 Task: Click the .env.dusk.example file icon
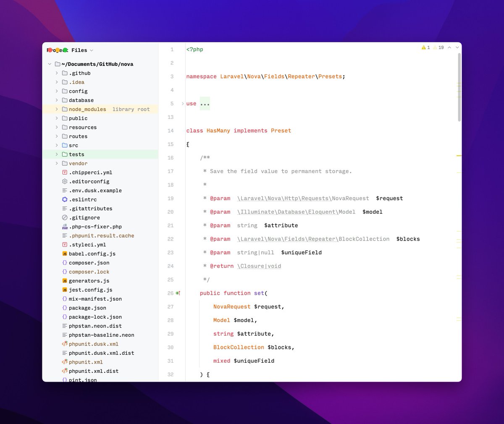coord(65,191)
